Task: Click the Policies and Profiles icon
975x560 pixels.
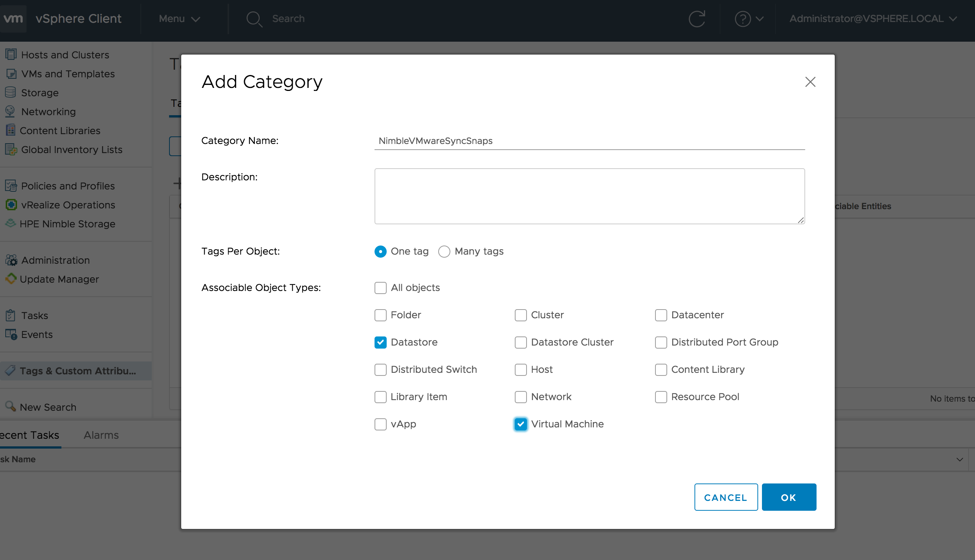Action: pyautogui.click(x=11, y=186)
